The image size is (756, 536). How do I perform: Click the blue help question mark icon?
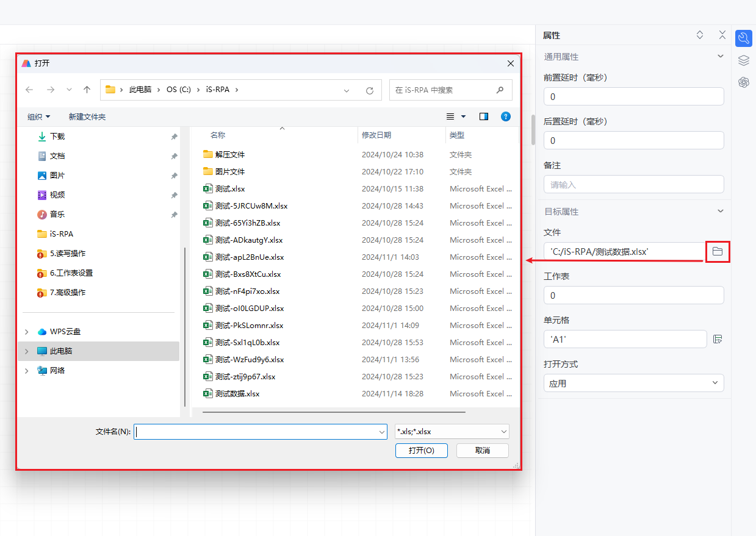(x=505, y=116)
